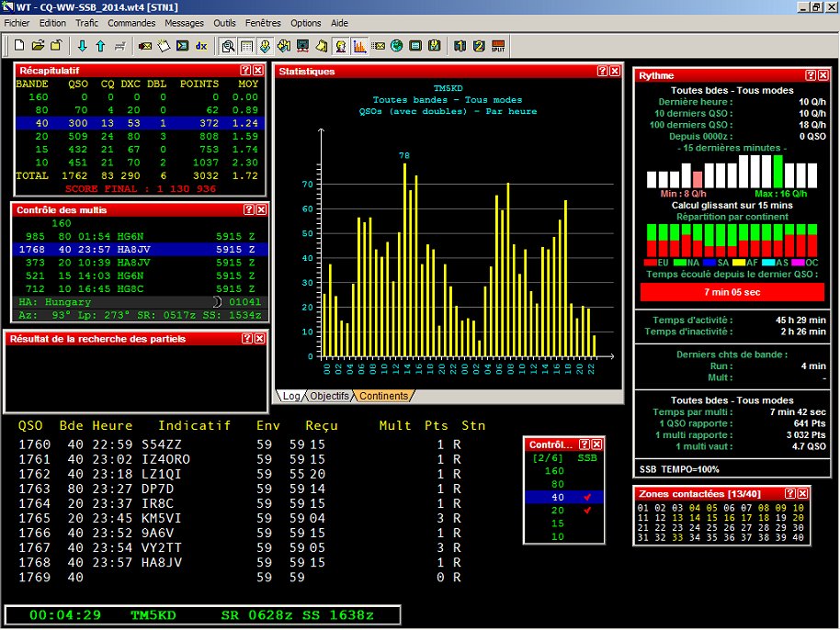Select the HA8JV row in Contrôle des multis
The image size is (840, 630).
click(x=138, y=249)
